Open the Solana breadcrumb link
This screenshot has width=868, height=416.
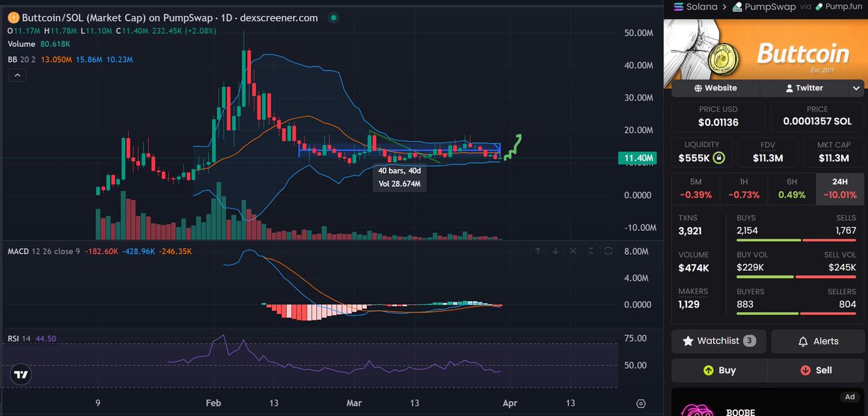click(x=702, y=7)
